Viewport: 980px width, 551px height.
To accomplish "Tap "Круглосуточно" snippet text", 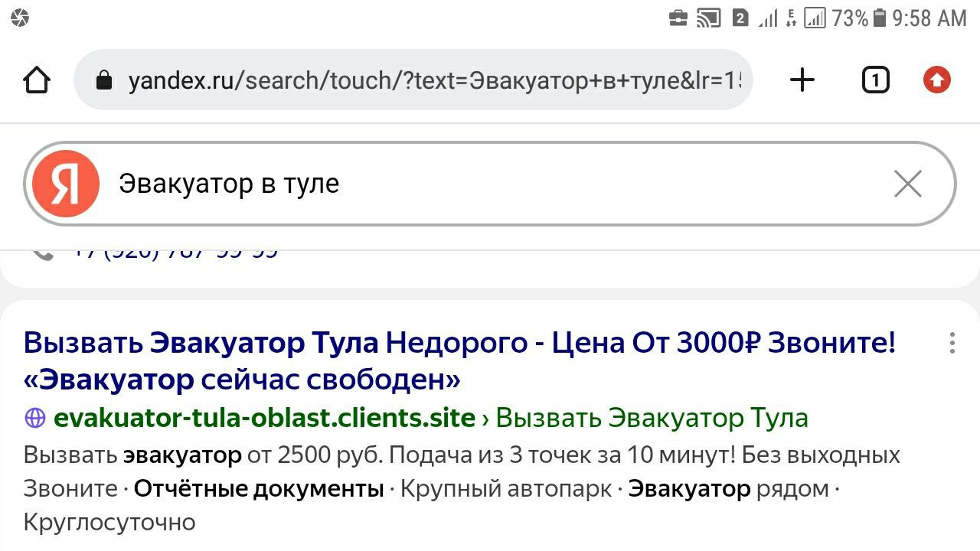I will click(x=109, y=522).
